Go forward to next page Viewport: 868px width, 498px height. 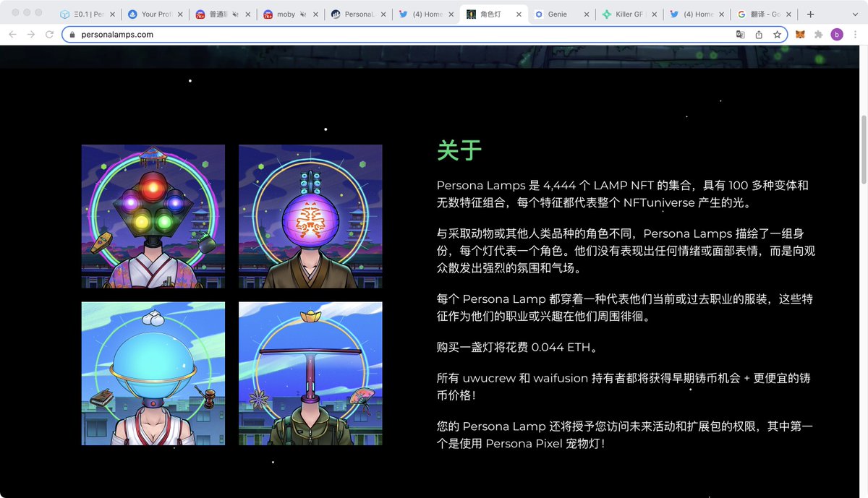coord(31,34)
